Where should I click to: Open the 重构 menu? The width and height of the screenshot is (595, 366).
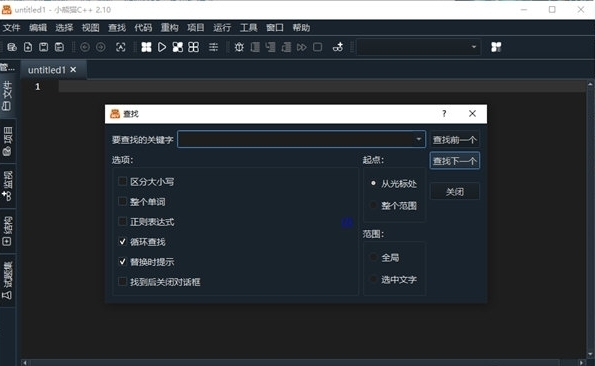pos(169,28)
